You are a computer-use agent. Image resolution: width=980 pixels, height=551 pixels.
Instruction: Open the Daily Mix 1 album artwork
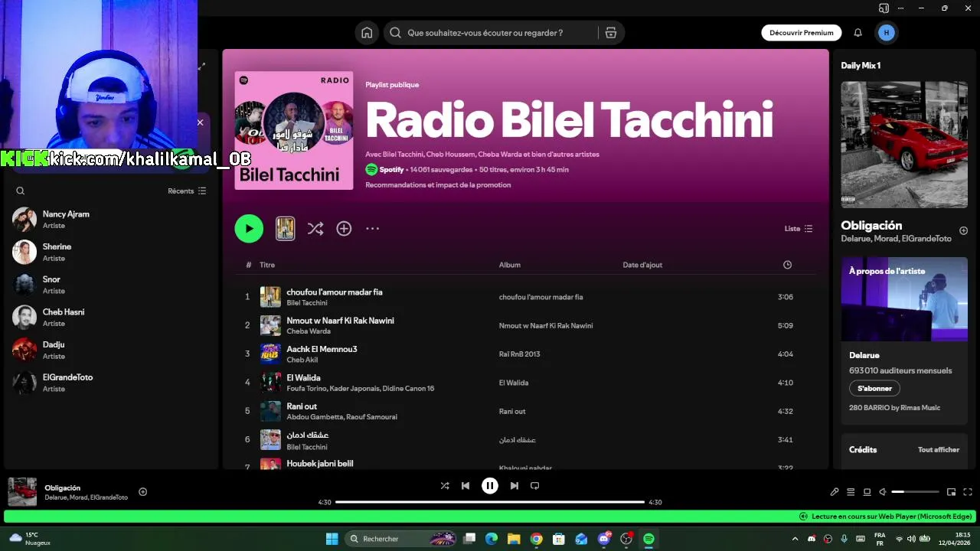(904, 145)
